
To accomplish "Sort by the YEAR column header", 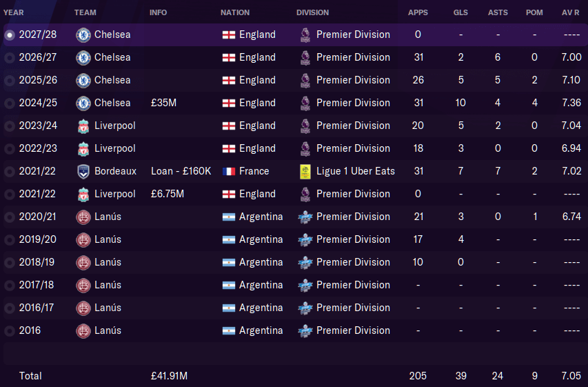I will click(14, 12).
